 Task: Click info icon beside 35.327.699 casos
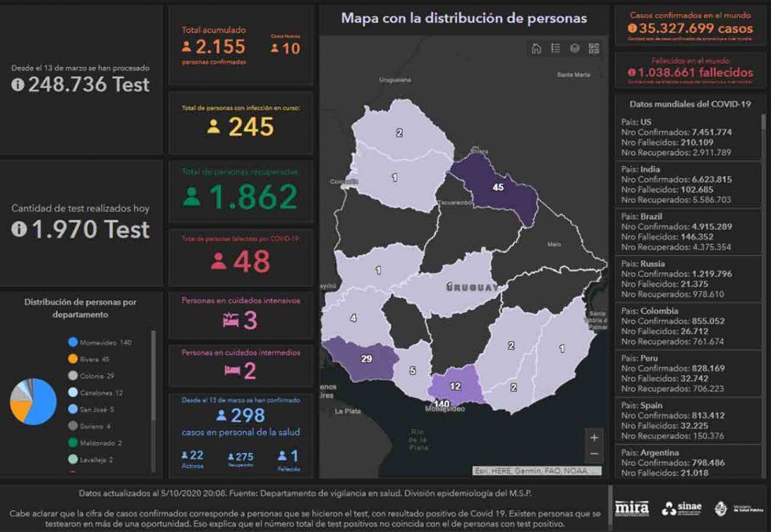pyautogui.click(x=631, y=28)
